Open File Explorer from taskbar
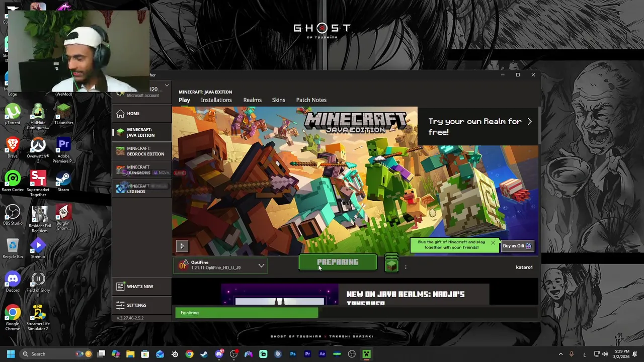 pos(130,354)
